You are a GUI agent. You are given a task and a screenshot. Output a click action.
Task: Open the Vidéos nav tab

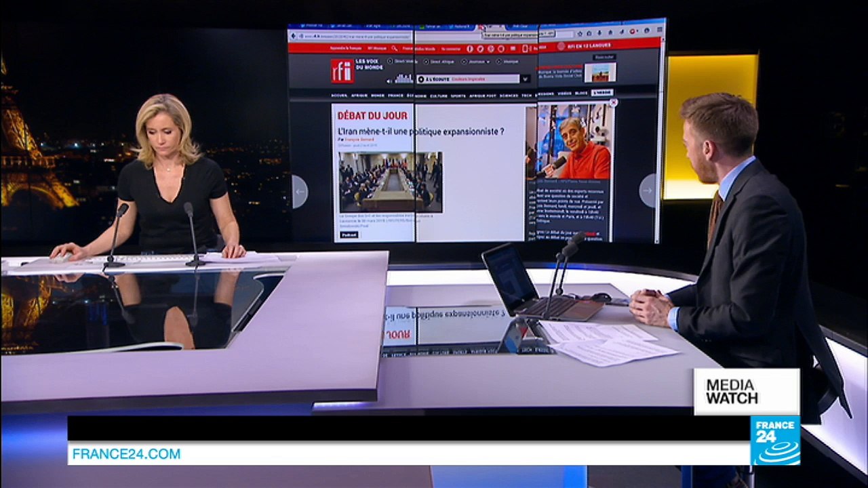click(564, 93)
